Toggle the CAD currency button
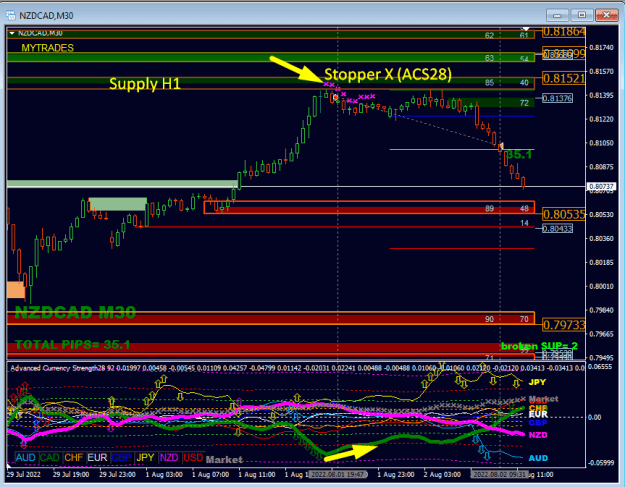This screenshot has height=487, width=625. pos(49,458)
